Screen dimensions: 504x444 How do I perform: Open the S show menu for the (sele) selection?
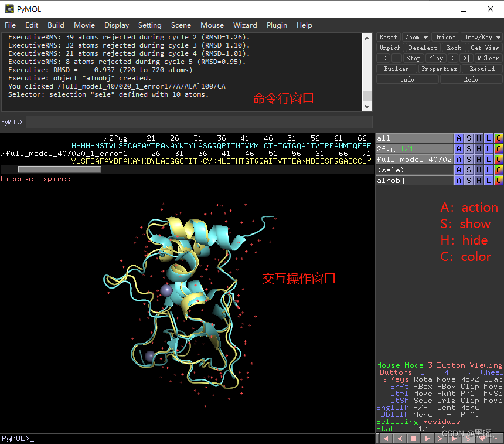(469, 170)
